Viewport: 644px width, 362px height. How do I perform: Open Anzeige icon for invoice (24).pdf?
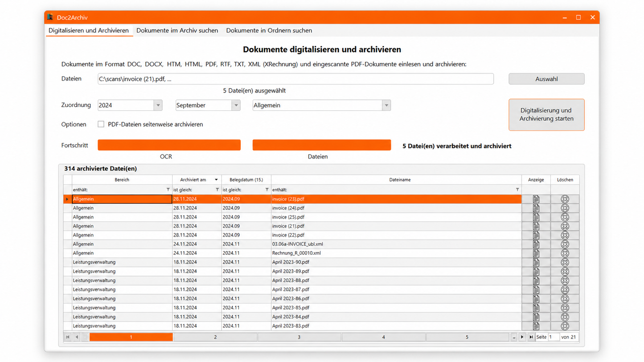click(536, 208)
